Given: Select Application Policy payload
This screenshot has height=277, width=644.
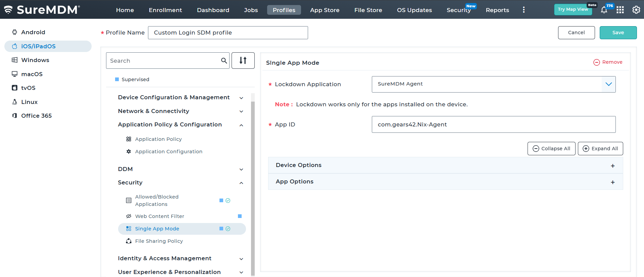Looking at the screenshot, I should point(158,139).
